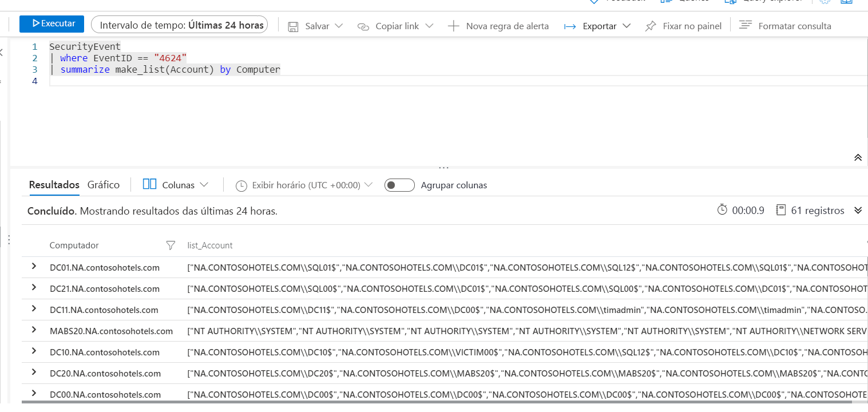Expand the DC10.NA.contosohotels.com row
The width and height of the screenshot is (868, 412).
(34, 351)
